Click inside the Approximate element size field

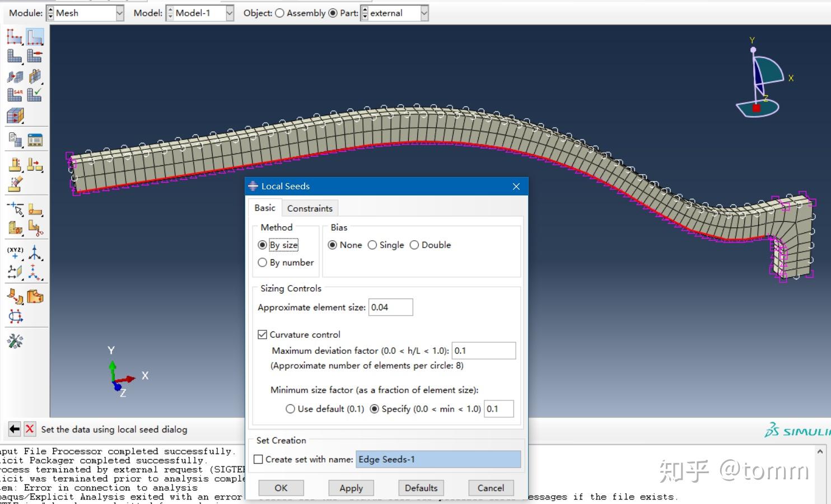[x=390, y=307]
